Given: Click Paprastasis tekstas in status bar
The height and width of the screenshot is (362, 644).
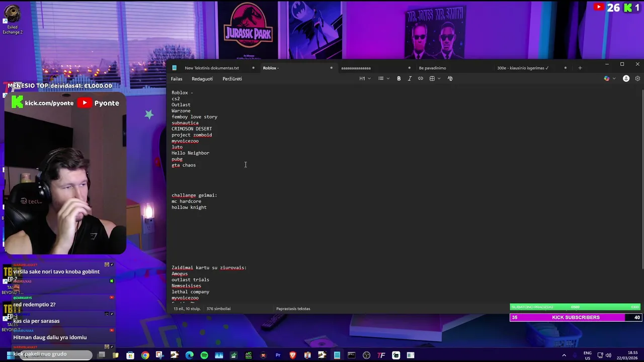Looking at the screenshot, I should tap(293, 309).
